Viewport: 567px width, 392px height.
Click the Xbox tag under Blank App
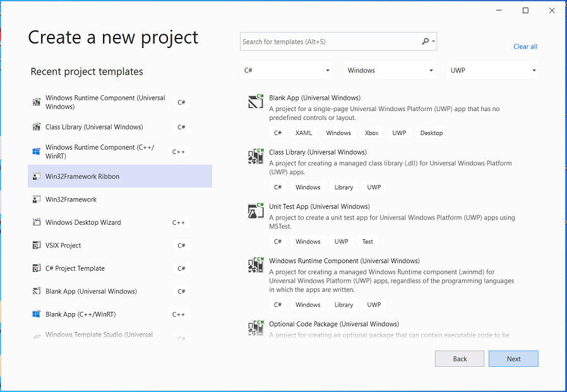(x=372, y=133)
